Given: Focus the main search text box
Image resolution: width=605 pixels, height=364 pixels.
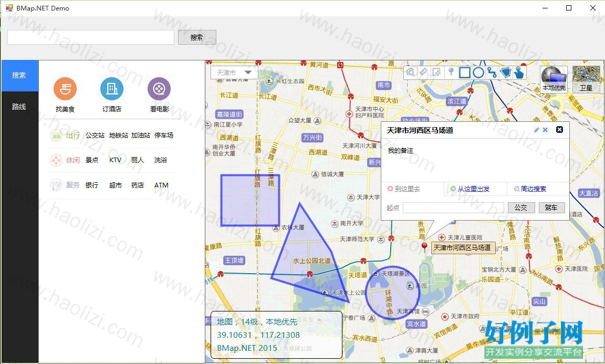Looking at the screenshot, I should 91,37.
